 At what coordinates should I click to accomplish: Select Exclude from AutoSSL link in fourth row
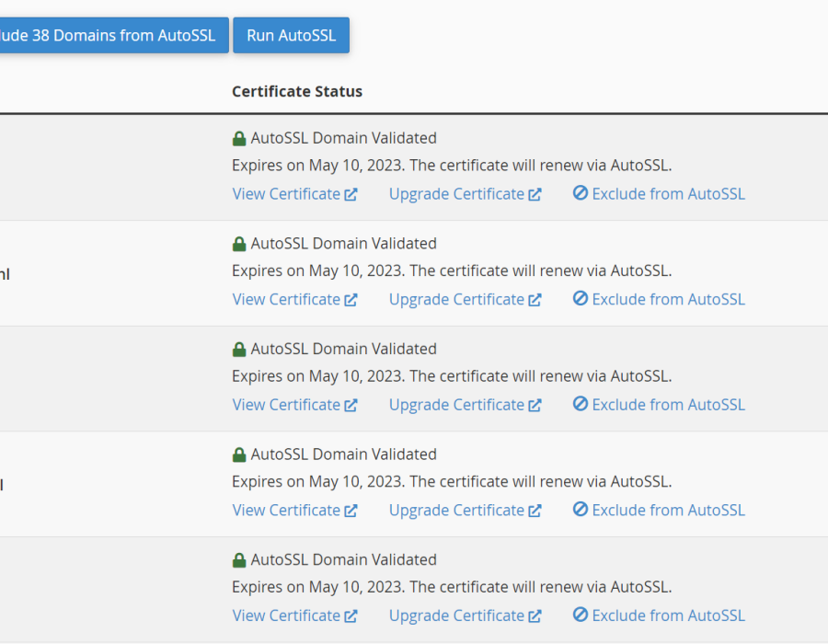[659, 511]
